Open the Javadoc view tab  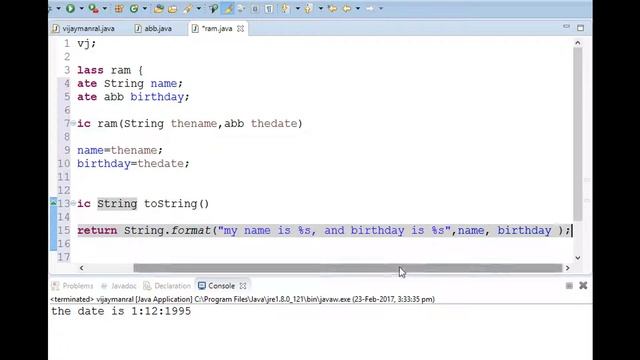click(x=119, y=286)
